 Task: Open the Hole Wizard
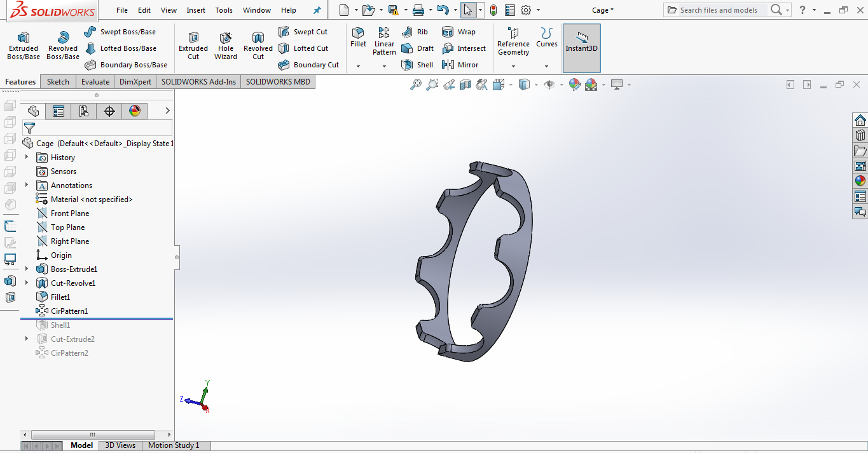click(226, 46)
